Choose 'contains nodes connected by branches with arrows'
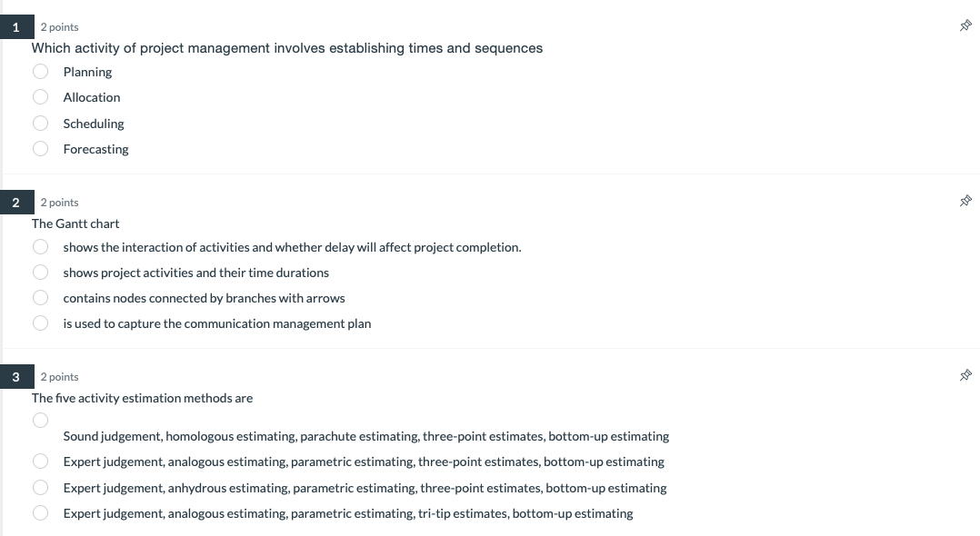This screenshot has height=536, width=980. click(40, 297)
